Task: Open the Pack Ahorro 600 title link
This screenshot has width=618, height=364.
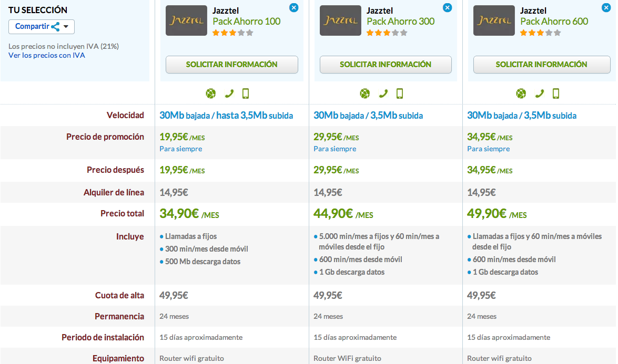Action: (x=554, y=21)
